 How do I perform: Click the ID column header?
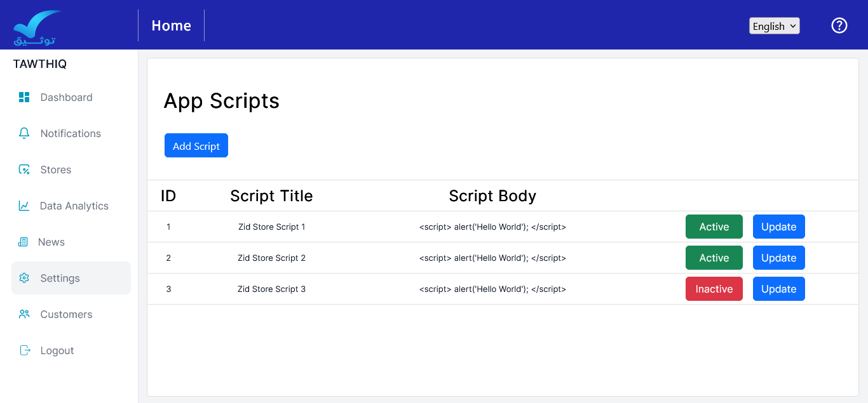(x=168, y=195)
